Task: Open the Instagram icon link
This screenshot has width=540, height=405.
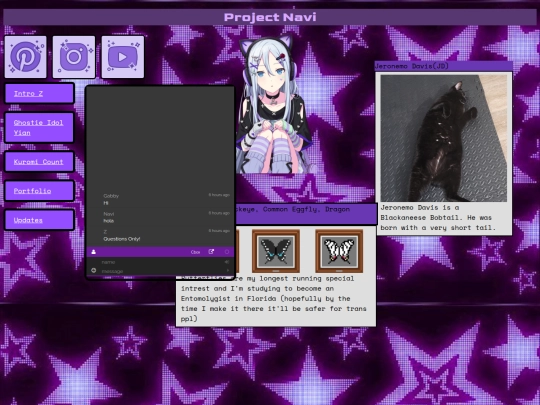Action: [x=74, y=57]
